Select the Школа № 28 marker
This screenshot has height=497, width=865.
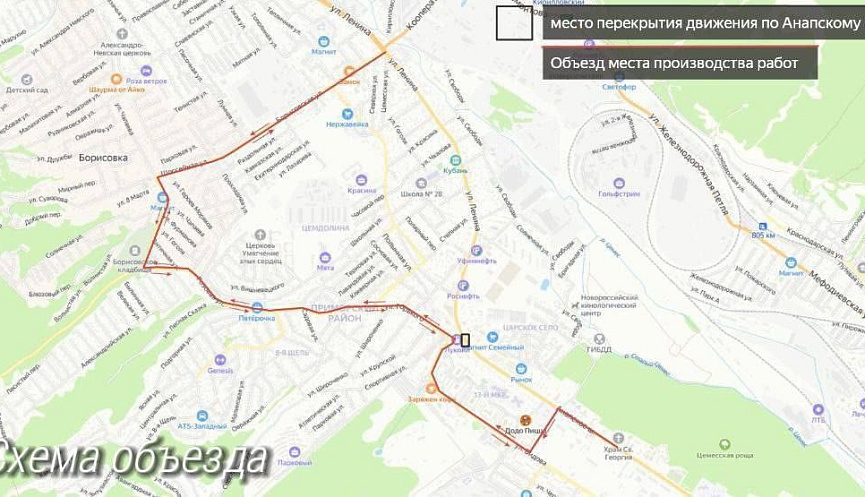421,183
